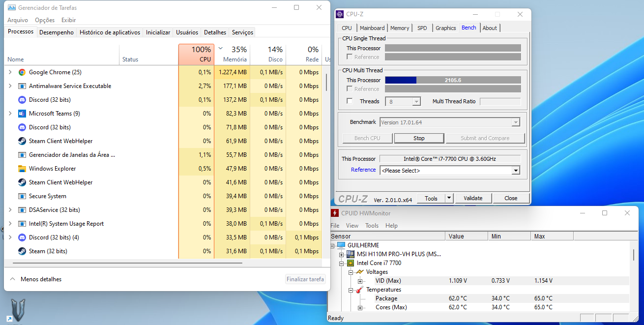Switch to the Histórico de aplicativos tab
The height and width of the screenshot is (325, 644).
110,32
